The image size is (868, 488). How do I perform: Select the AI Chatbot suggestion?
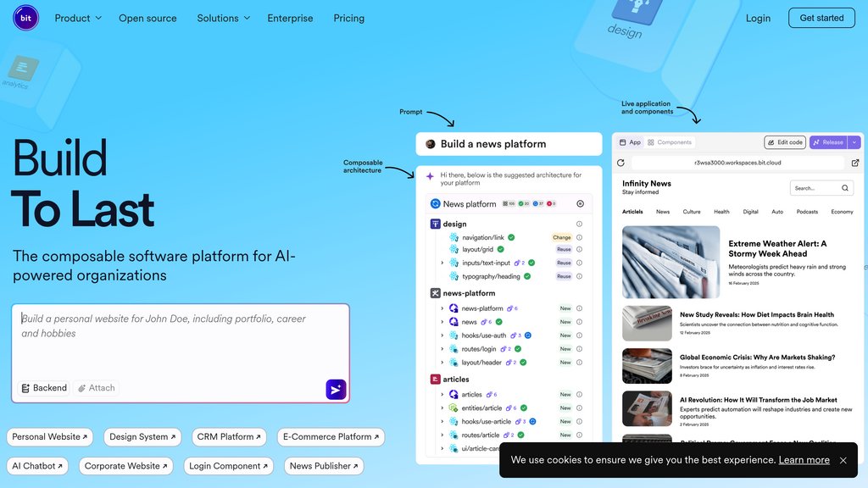[x=37, y=466]
